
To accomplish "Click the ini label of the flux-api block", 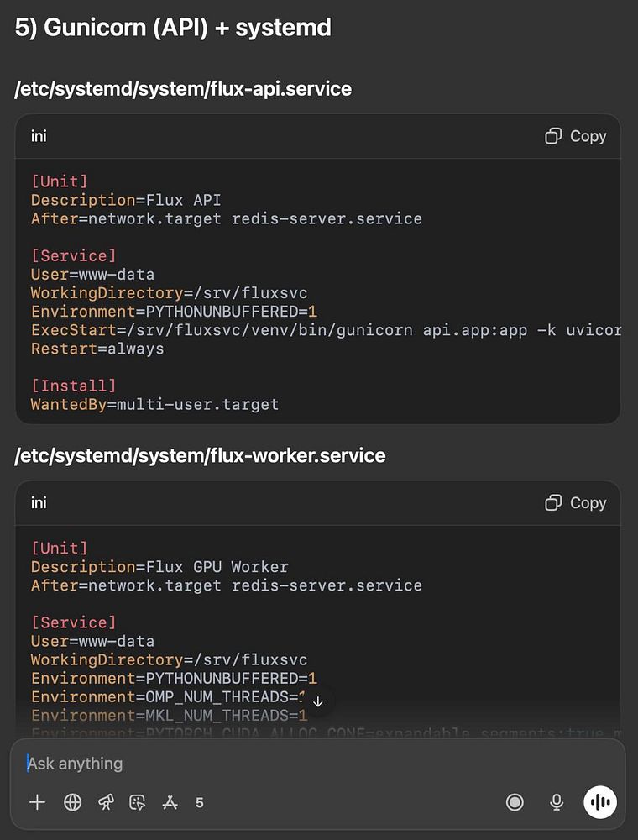I will click(39, 136).
